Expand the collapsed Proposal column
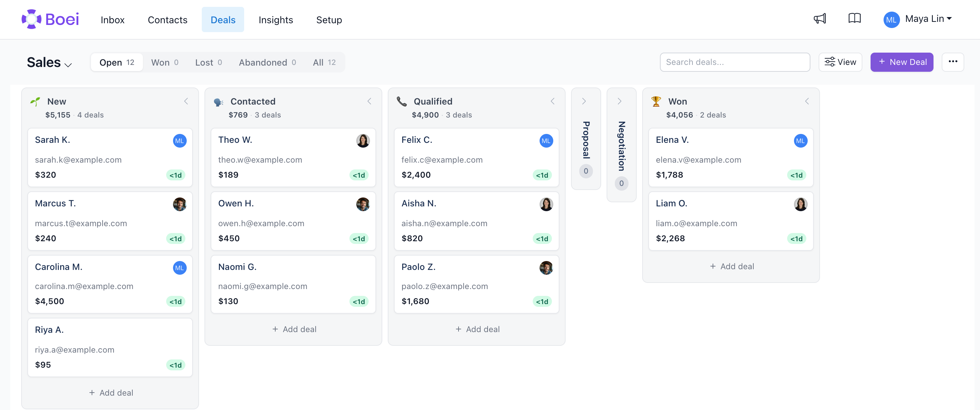The image size is (980, 410). pyautogui.click(x=584, y=101)
